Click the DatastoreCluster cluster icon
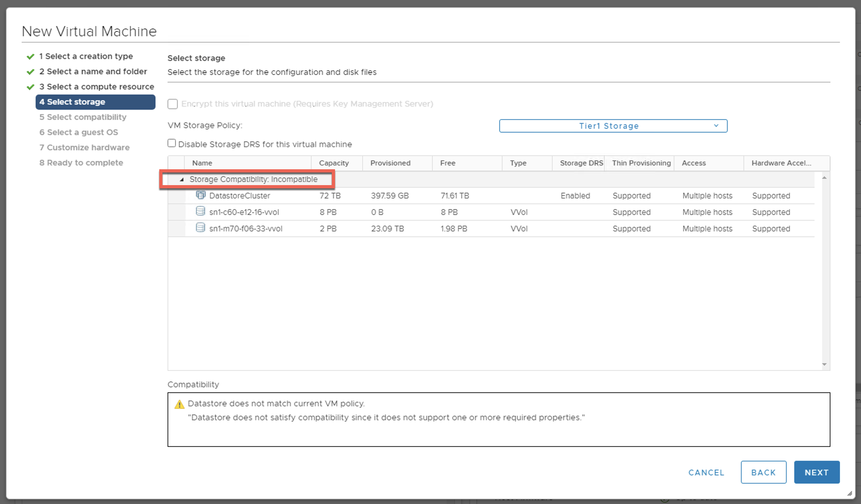The image size is (861, 504). click(x=200, y=195)
